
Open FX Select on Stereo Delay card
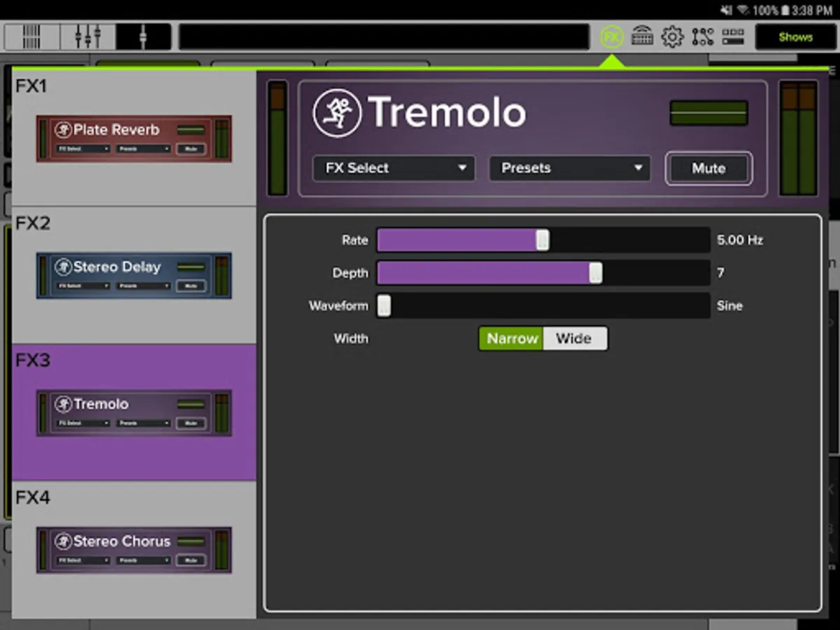[x=83, y=286]
